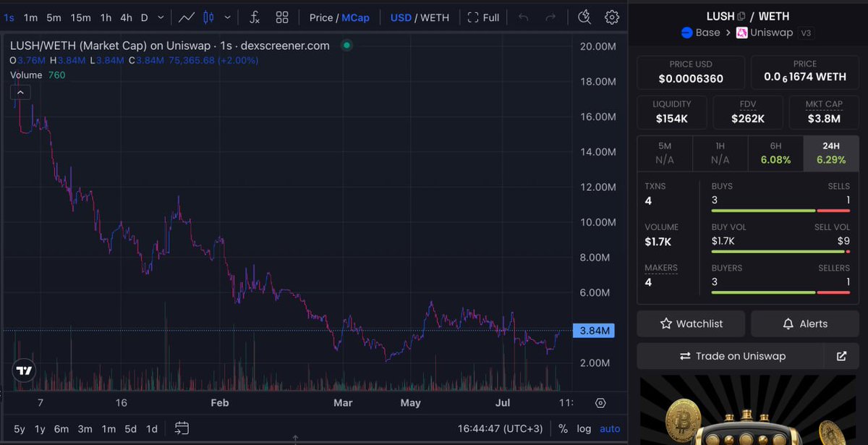Open the indicators fx menu
The height and width of the screenshot is (445, 868).
pos(254,17)
